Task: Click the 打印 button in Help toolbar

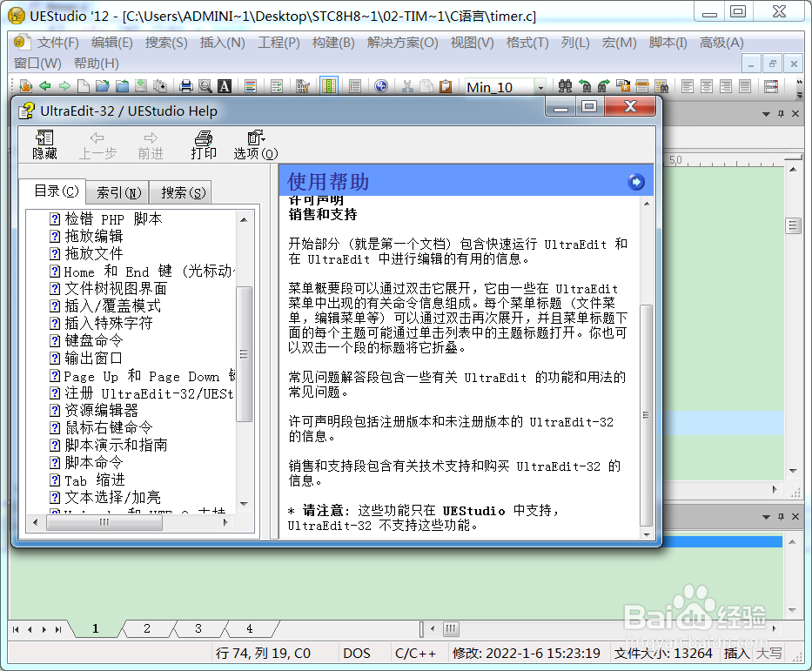Action: click(203, 144)
